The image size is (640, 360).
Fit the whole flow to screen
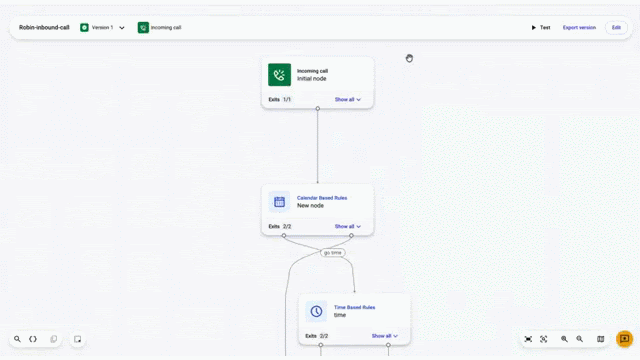528,339
